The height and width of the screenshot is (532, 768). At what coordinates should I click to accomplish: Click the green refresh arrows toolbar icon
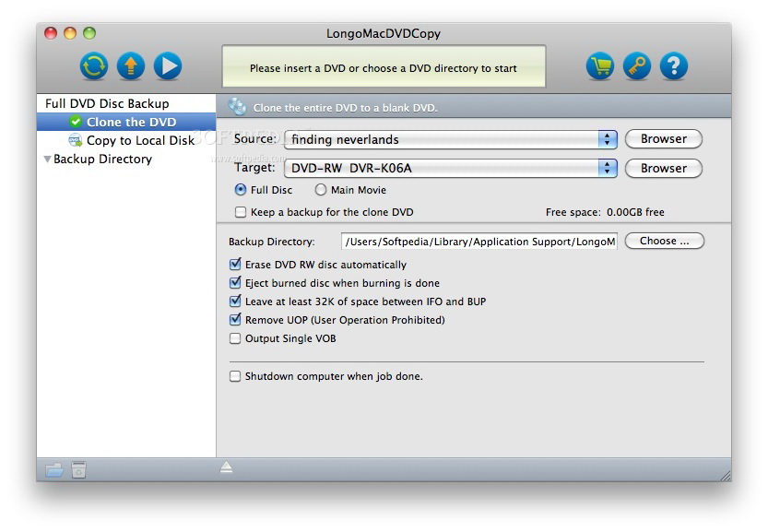coord(94,66)
